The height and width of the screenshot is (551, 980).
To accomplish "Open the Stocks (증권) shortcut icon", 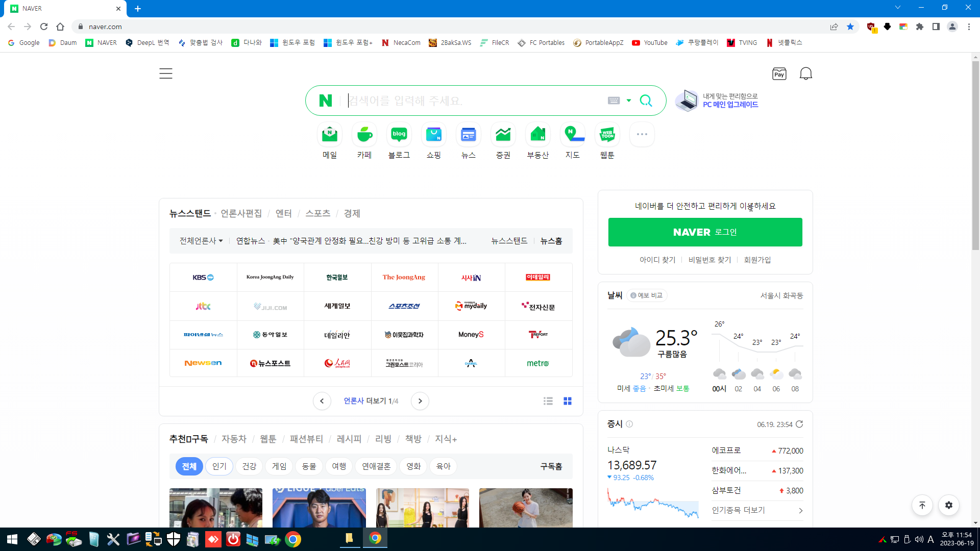I will (x=503, y=135).
